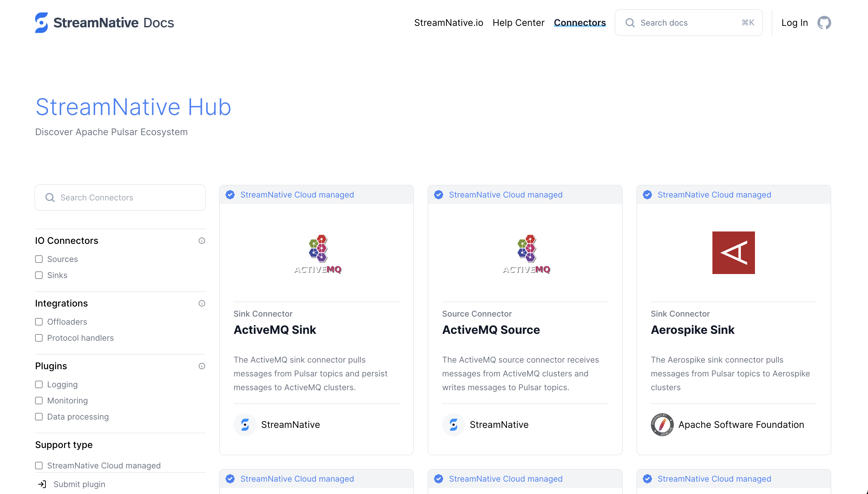Click the Aerospike Sink connector logo
Screen dimensions: 868x494
tap(733, 252)
